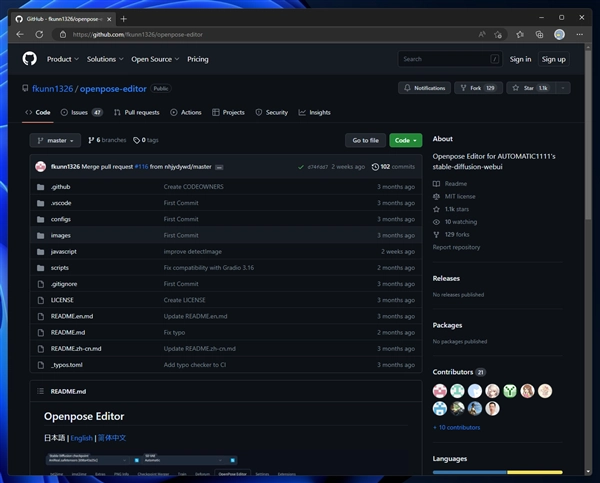
Task: Close the GitHub openpose tab
Action: point(109,19)
